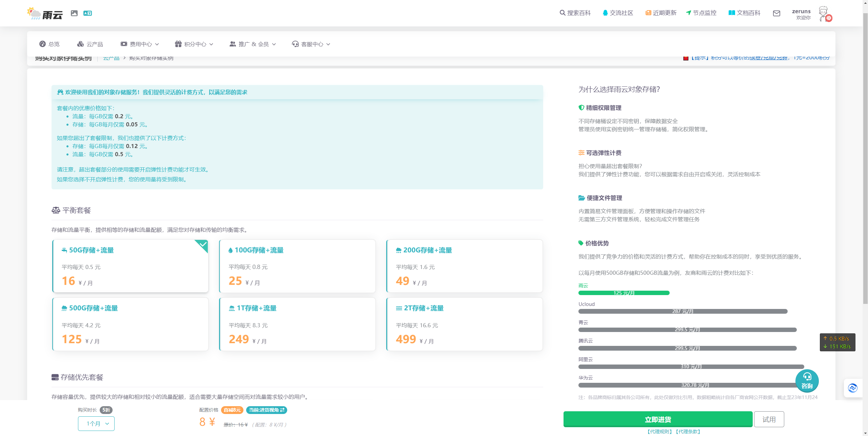Open the 总览 menu item
The image size is (868, 436).
50,44
